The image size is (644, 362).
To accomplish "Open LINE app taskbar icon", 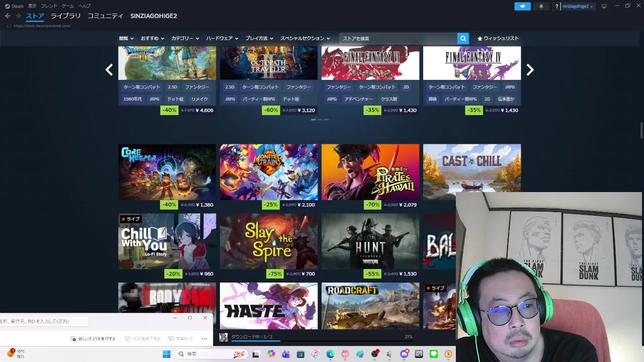I will pyautogui.click(x=434, y=354).
